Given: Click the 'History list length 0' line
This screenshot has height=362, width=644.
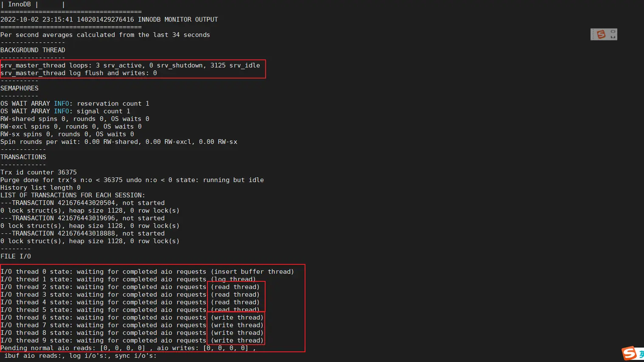Looking at the screenshot, I should point(40,188).
